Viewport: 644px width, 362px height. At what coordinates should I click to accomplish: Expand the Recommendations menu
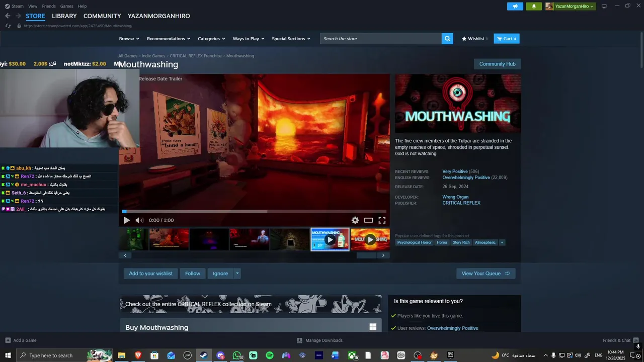click(x=169, y=39)
